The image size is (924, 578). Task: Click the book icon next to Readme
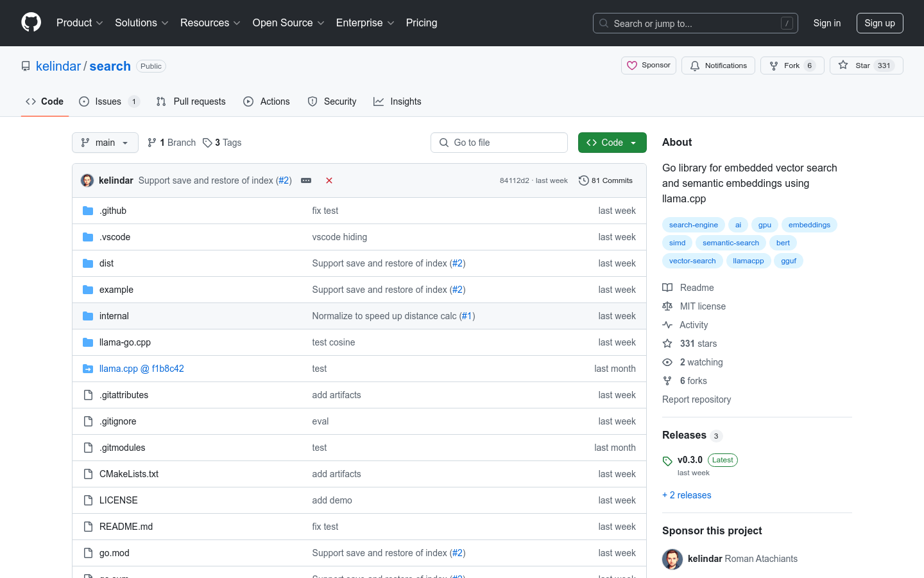click(667, 288)
